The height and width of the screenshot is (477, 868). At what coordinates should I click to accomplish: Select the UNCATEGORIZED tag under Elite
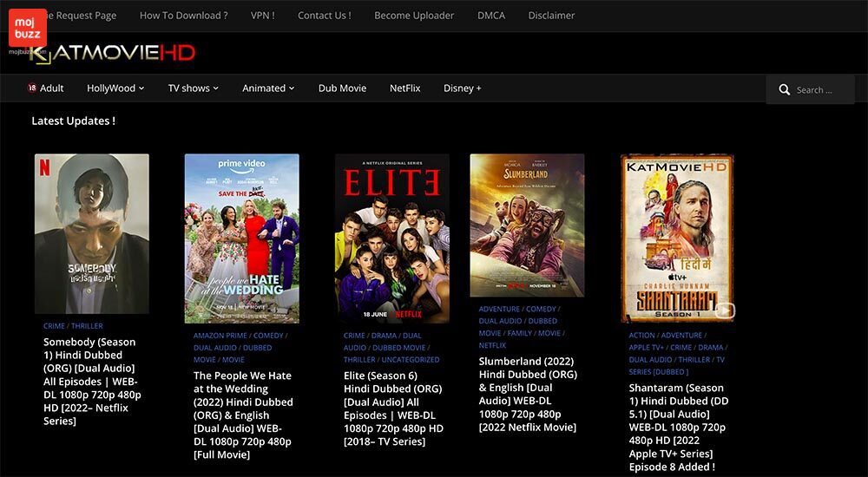411,360
